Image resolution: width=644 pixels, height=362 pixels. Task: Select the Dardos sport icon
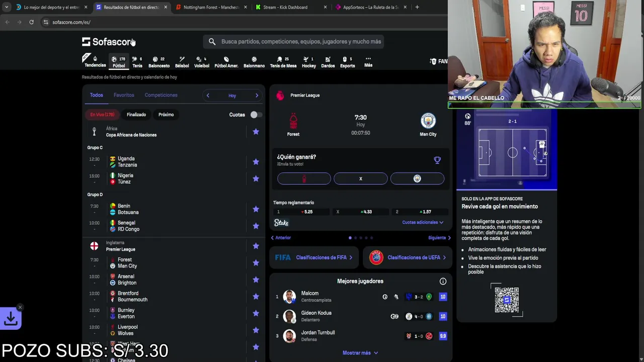coord(328,62)
